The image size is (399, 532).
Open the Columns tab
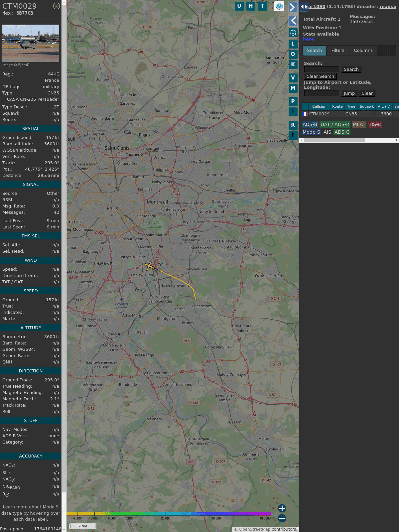click(x=363, y=51)
